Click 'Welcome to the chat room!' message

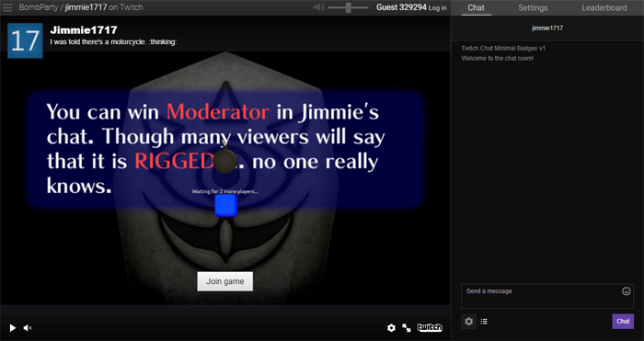[497, 58]
